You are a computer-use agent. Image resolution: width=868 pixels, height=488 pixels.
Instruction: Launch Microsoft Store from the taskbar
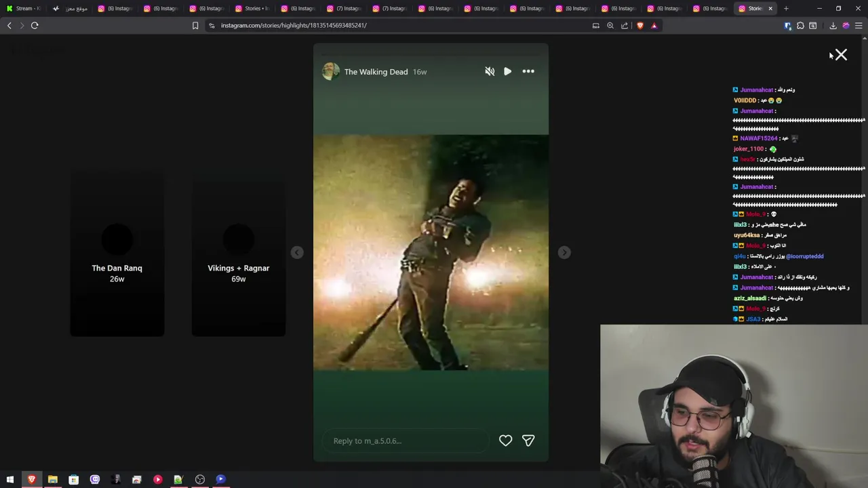73,479
